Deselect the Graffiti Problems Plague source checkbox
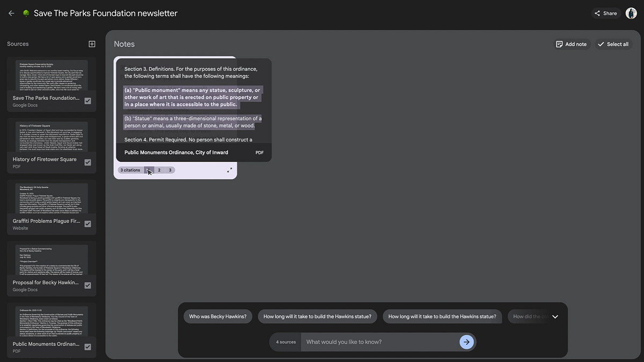The width and height of the screenshot is (644, 362). pos(87,224)
